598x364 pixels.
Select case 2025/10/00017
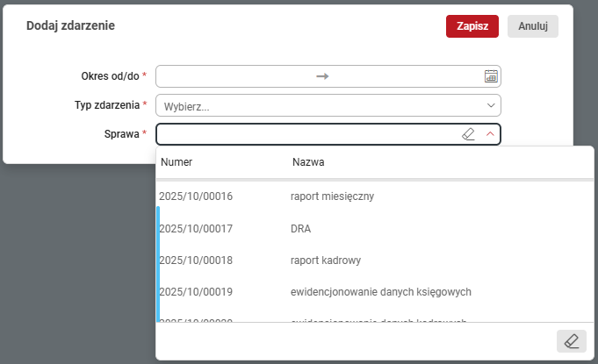point(196,228)
